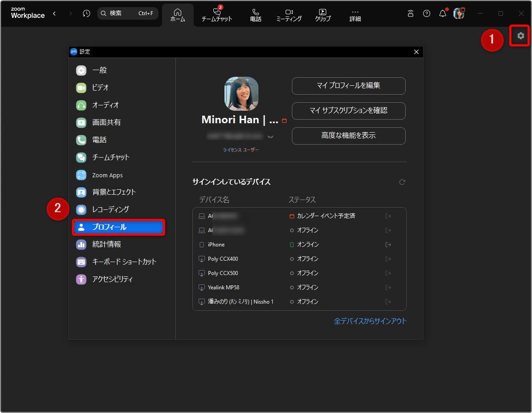Viewport: 532px width, 413px height.
Task: Open the 詳細 more menu
Action: tap(355, 15)
